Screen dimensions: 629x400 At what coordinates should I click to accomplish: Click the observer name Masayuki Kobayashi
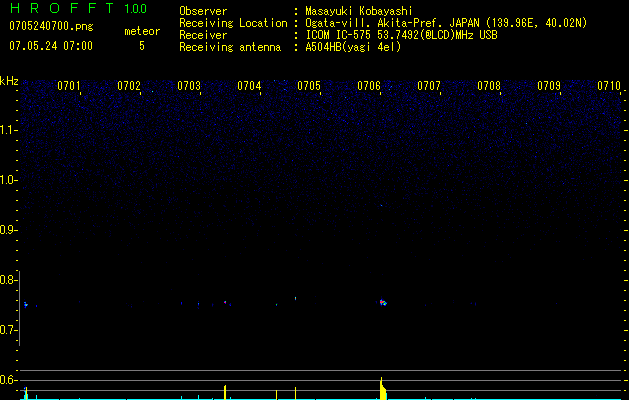(359, 11)
